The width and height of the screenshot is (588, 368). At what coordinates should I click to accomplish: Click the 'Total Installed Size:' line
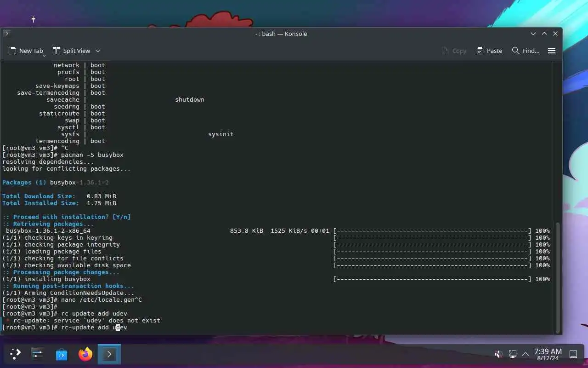(59, 203)
